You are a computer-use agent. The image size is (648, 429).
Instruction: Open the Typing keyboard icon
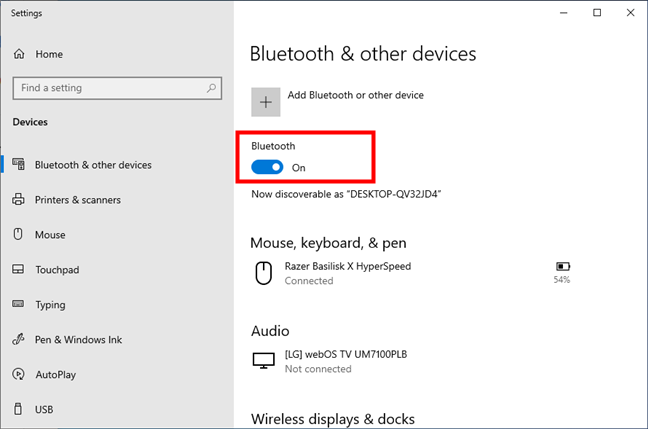pyautogui.click(x=18, y=304)
